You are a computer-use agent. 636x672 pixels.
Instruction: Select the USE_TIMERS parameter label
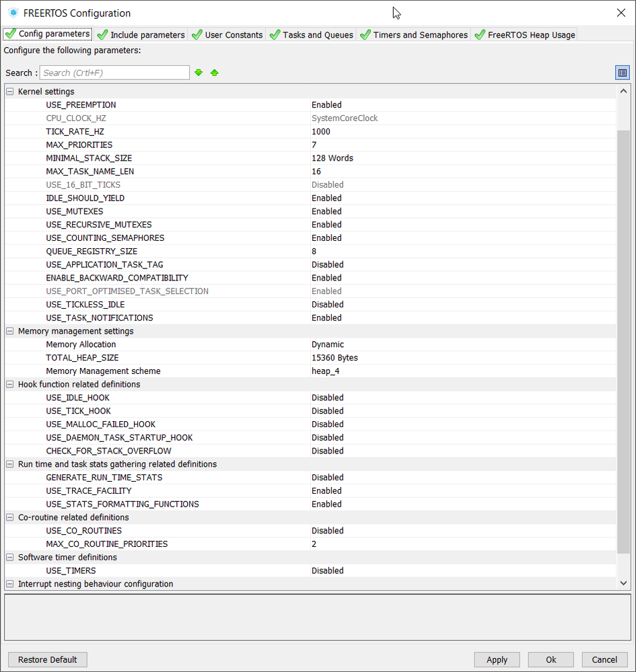click(71, 570)
